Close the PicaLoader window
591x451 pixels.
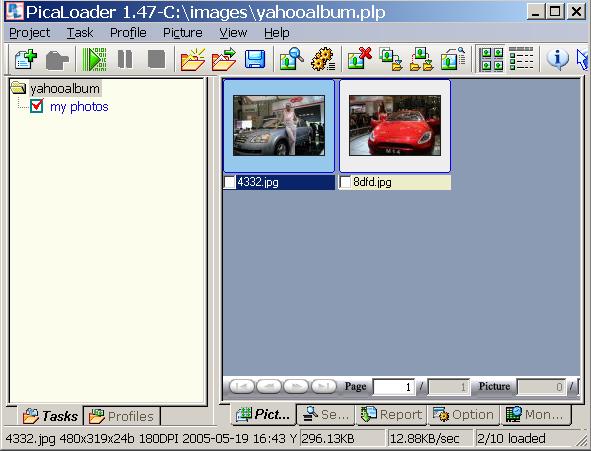(576, 11)
